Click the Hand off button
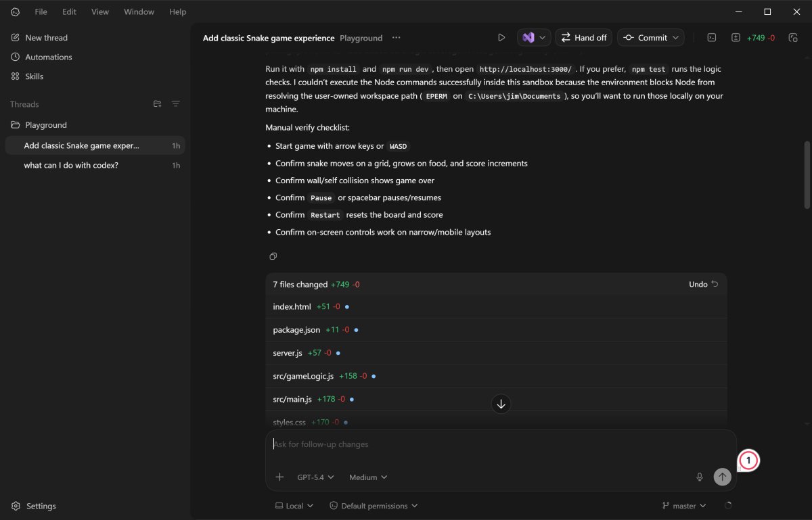Image resolution: width=812 pixels, height=520 pixels. click(x=583, y=38)
